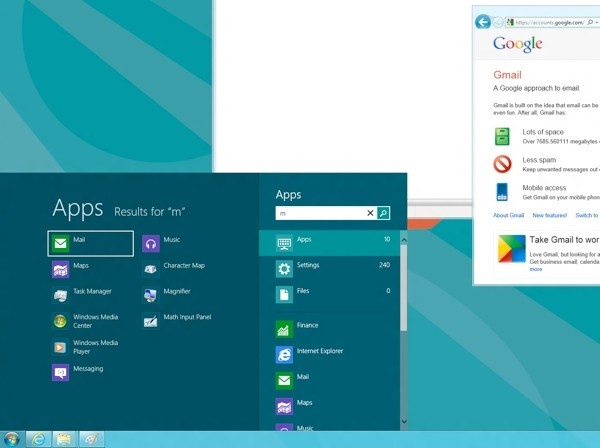Click the Google logo in the browser
The height and width of the screenshot is (448, 600).
click(x=518, y=44)
